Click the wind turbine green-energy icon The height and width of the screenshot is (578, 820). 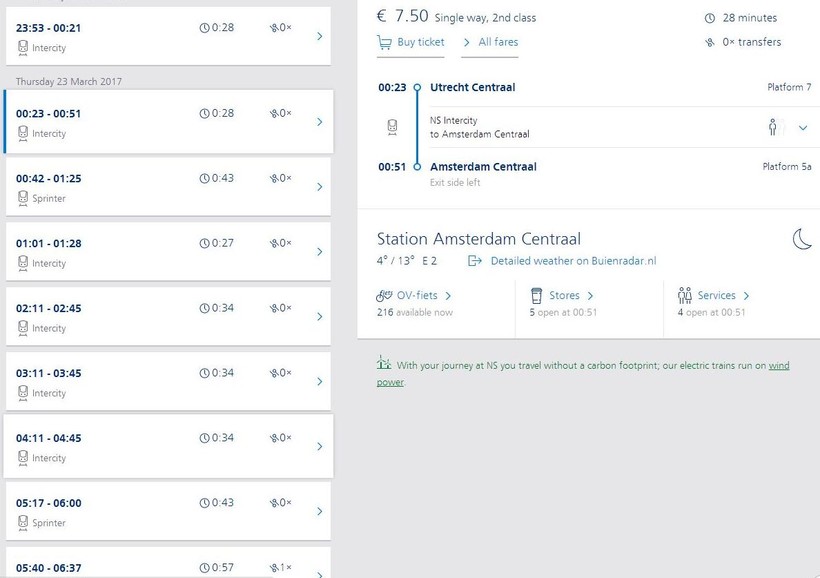383,364
